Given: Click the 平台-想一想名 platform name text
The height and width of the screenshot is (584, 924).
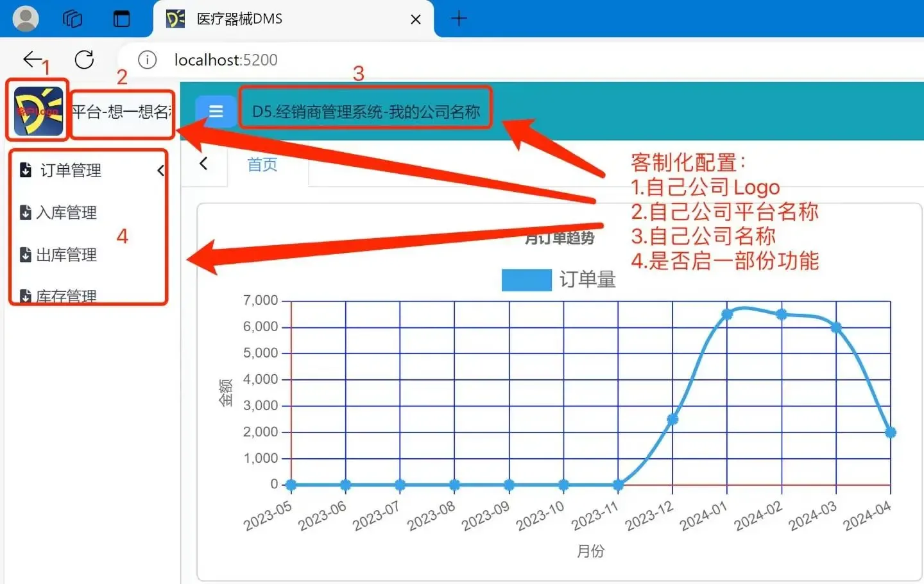Looking at the screenshot, I should [x=121, y=112].
